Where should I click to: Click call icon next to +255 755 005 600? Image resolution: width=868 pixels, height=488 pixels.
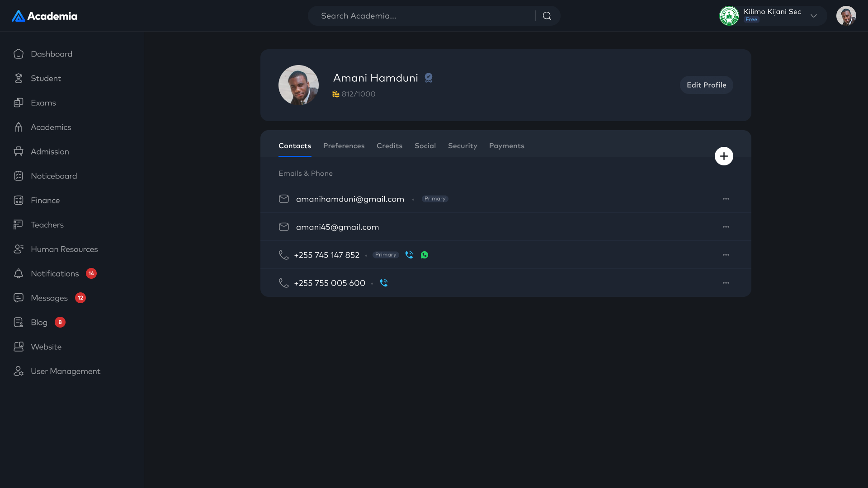pyautogui.click(x=384, y=283)
